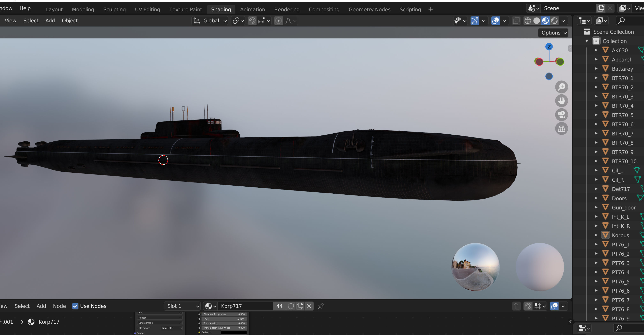Pin the node editor material
The height and width of the screenshot is (335, 644).
coord(321,306)
